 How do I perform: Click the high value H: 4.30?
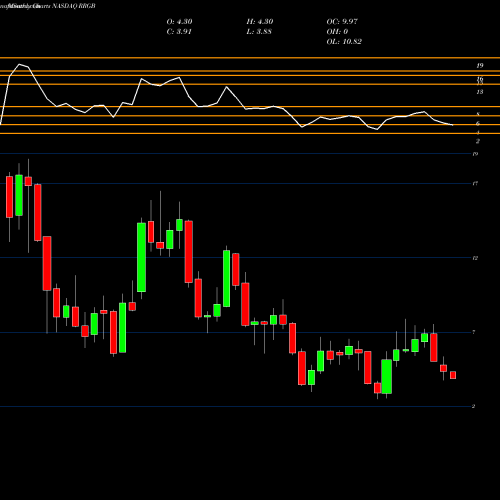(x=260, y=22)
